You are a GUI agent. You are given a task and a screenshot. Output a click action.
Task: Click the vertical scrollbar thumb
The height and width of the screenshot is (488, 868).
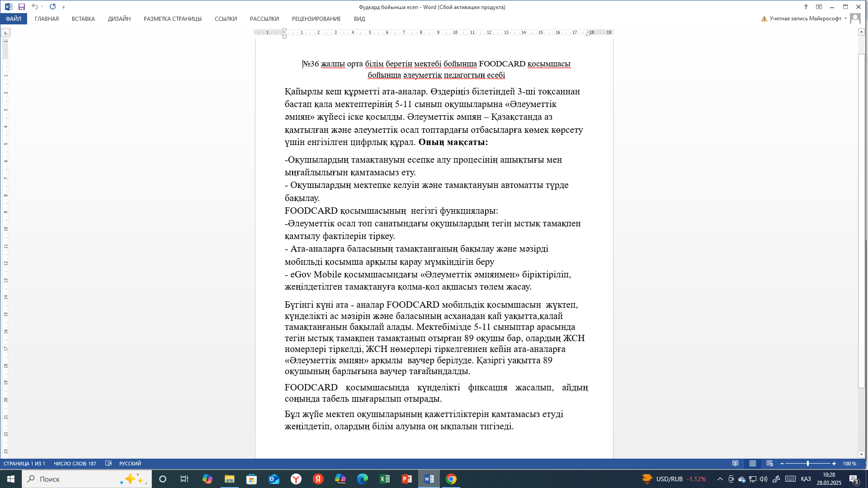pyautogui.click(x=861, y=221)
